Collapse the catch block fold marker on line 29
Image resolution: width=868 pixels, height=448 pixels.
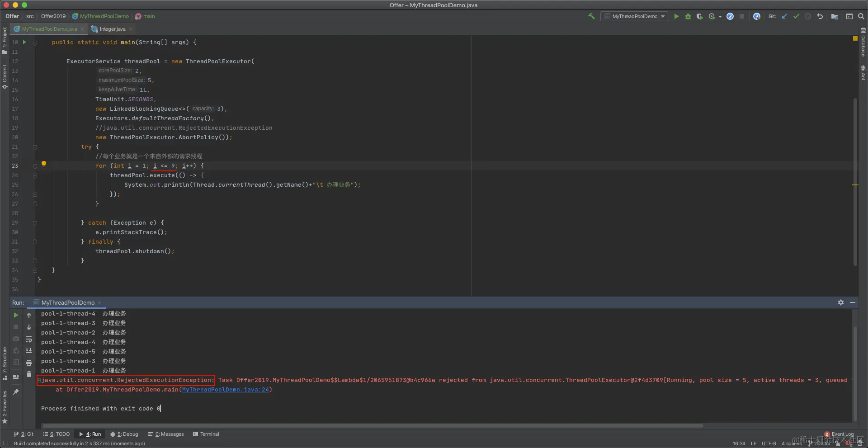point(35,223)
